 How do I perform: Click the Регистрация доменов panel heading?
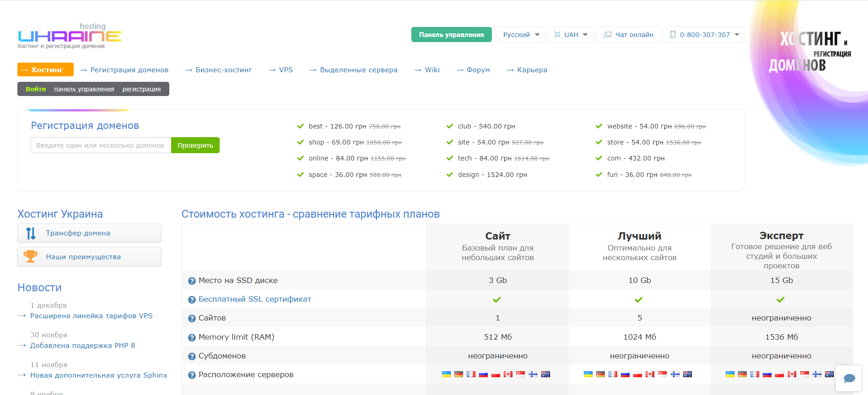pos(85,126)
